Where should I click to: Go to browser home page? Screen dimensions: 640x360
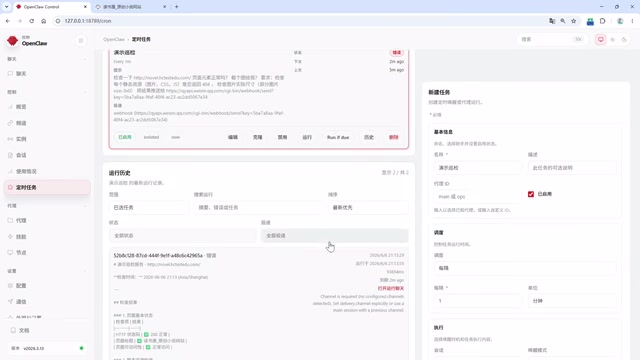point(44,21)
